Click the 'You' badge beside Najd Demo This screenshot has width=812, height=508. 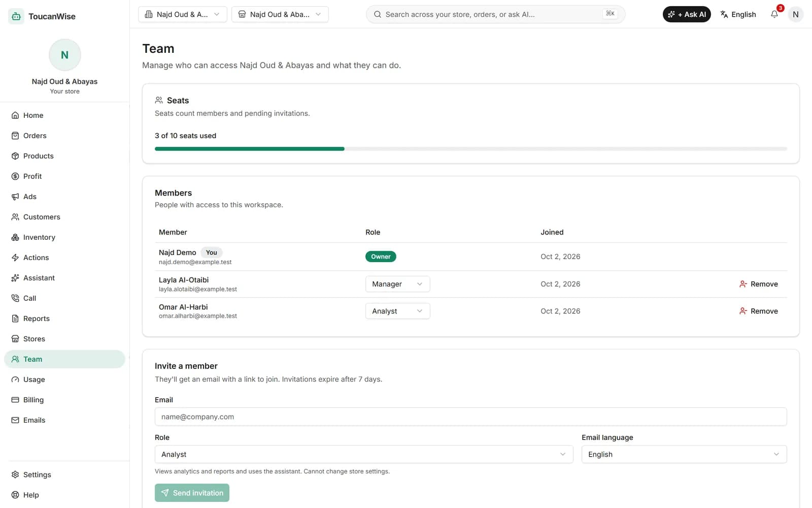pos(212,252)
